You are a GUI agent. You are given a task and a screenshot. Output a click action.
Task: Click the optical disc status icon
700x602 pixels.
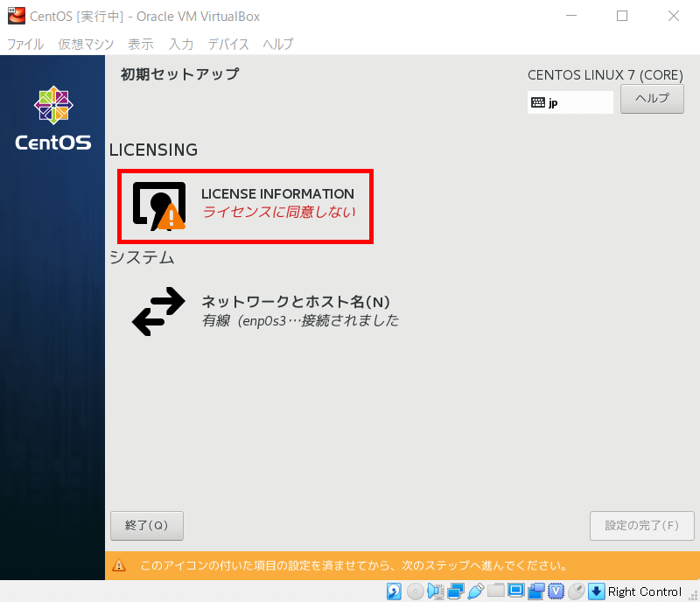tap(415, 591)
